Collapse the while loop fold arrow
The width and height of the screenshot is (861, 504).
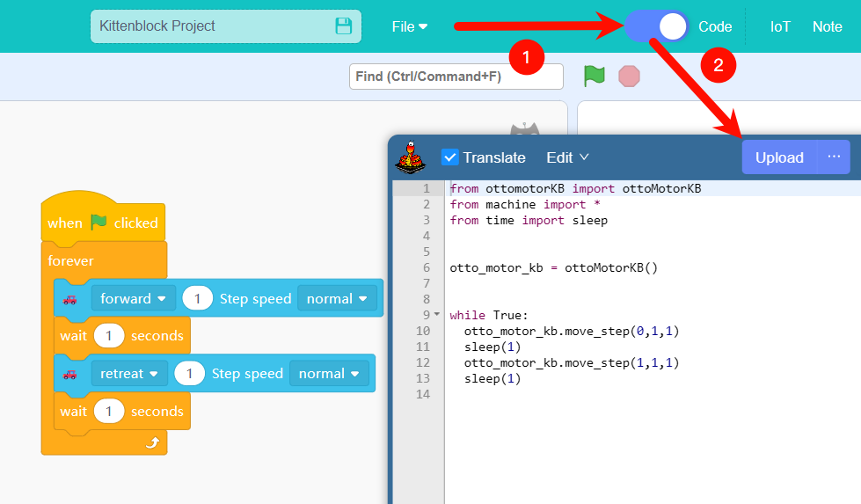(x=437, y=315)
